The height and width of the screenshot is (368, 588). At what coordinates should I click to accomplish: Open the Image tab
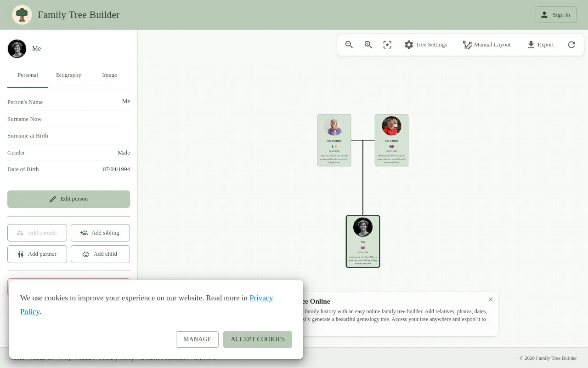(109, 75)
